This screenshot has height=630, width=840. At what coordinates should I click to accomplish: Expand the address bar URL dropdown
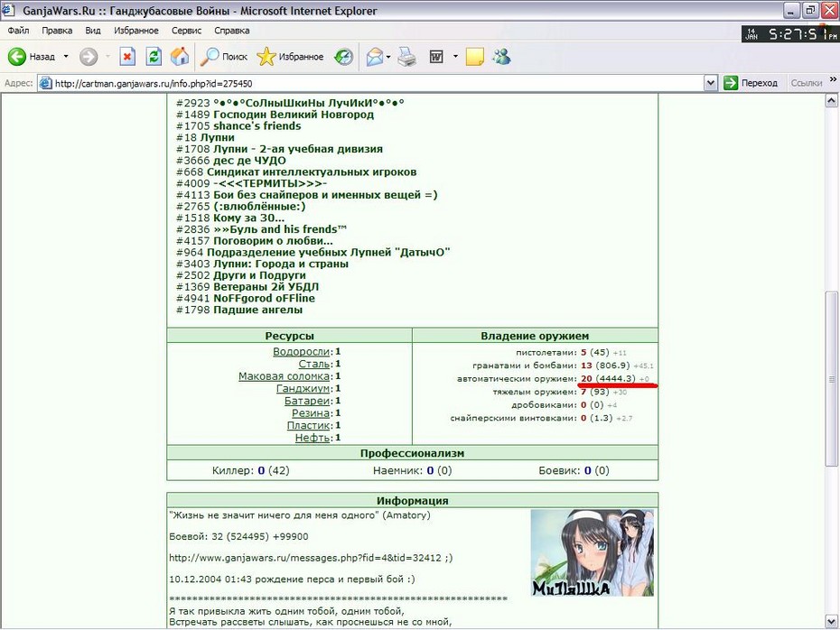(710, 83)
